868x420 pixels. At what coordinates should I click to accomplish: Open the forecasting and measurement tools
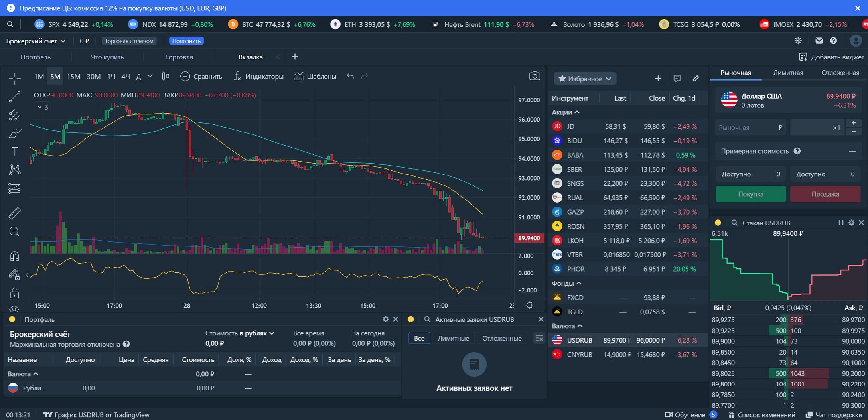point(14,188)
